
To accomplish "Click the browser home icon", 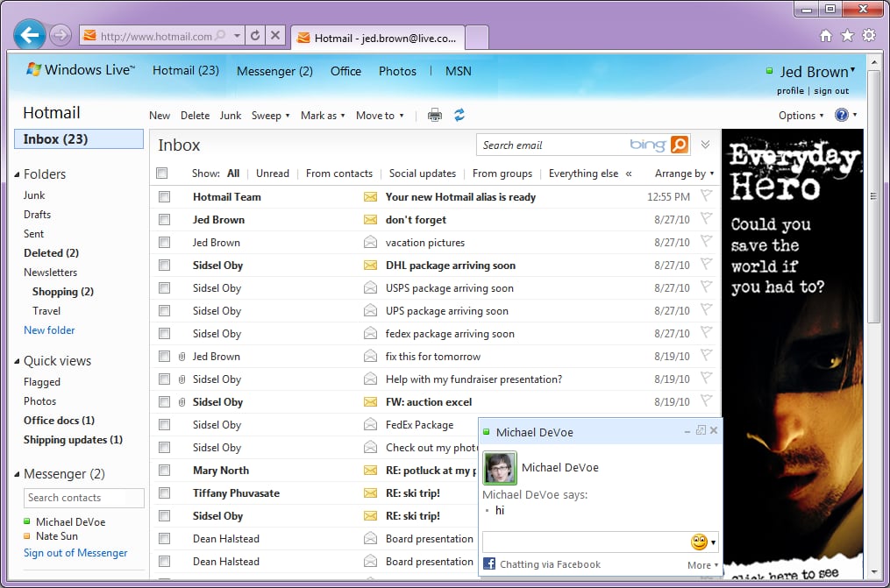I will tap(825, 34).
